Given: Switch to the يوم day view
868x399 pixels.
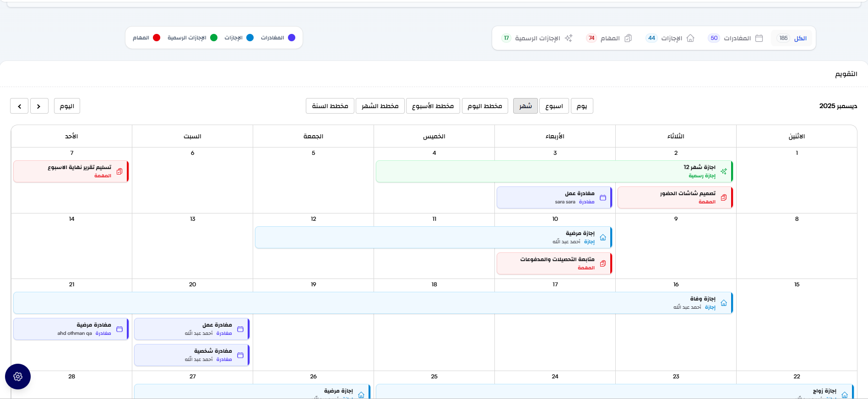Looking at the screenshot, I should coord(582,106).
